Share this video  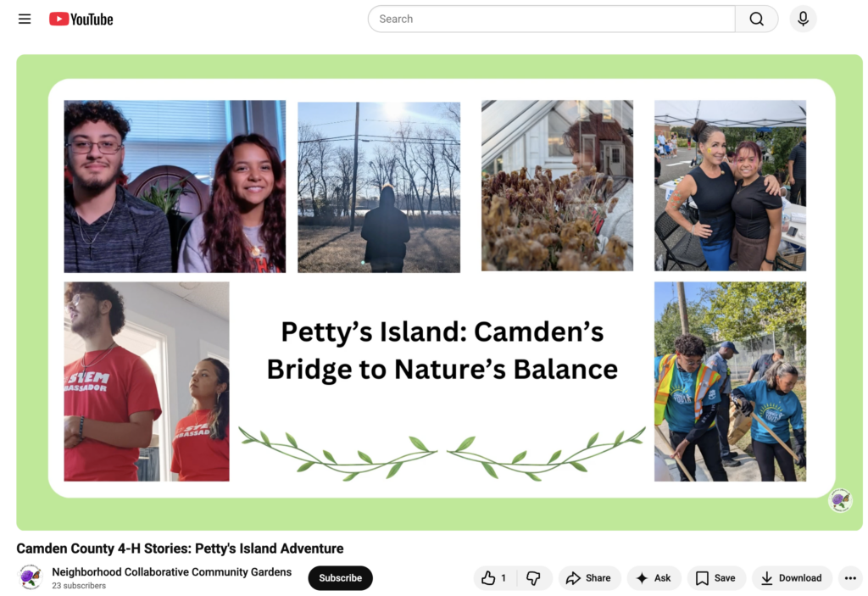click(x=588, y=578)
